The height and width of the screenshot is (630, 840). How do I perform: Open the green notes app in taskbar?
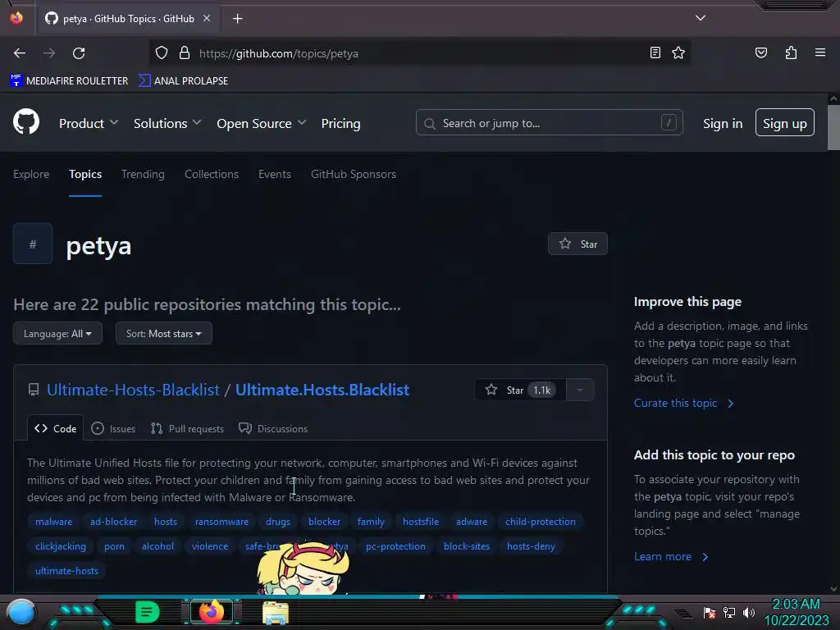[x=147, y=612]
